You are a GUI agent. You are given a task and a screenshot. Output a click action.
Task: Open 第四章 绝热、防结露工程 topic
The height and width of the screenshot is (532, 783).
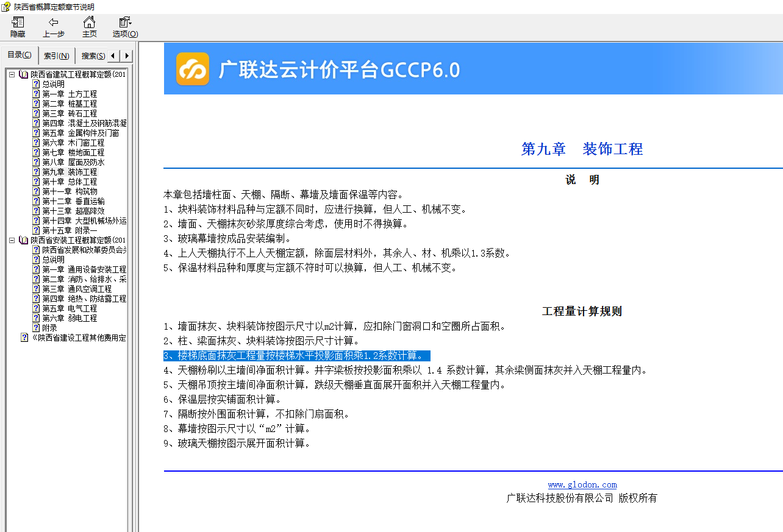pyautogui.click(x=84, y=299)
